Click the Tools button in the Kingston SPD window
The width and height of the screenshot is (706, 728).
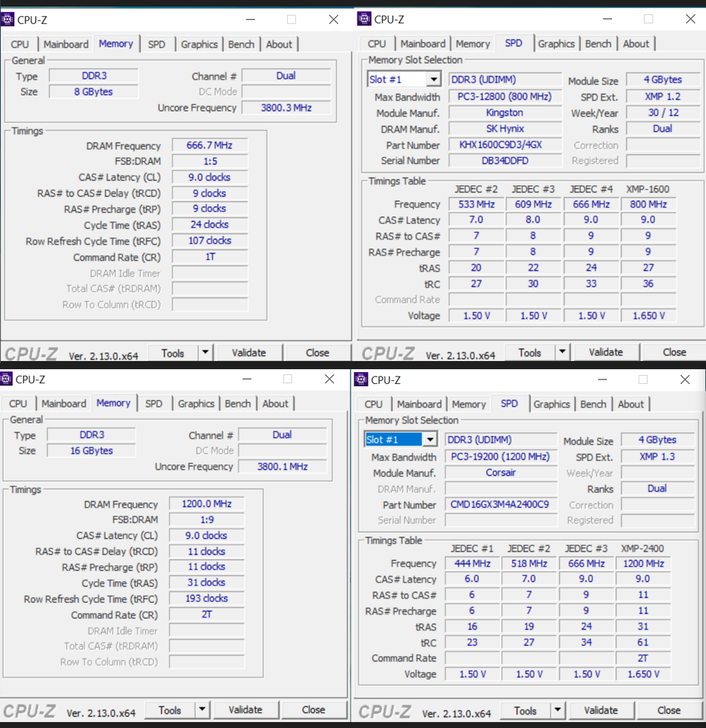pos(530,353)
